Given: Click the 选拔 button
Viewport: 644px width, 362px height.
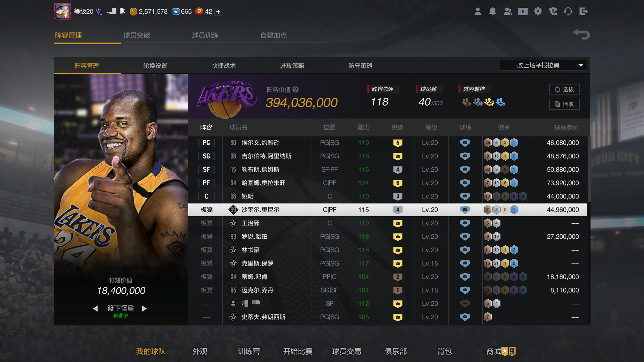Looking at the screenshot, I should click(x=564, y=89).
